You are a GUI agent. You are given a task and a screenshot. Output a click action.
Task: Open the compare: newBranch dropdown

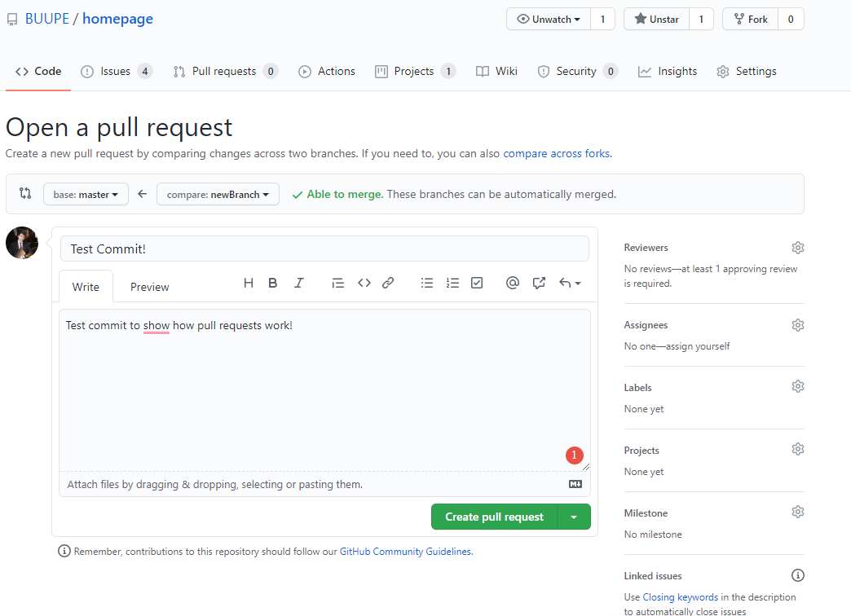[218, 194]
